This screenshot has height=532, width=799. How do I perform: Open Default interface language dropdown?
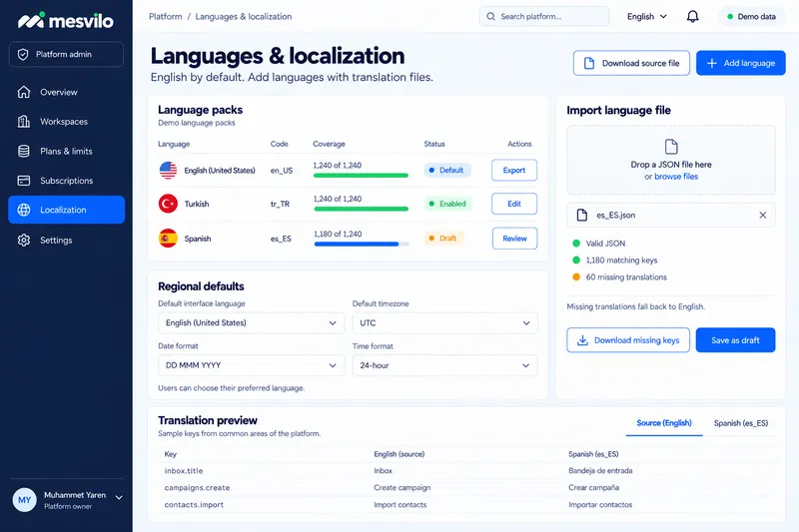tap(251, 322)
